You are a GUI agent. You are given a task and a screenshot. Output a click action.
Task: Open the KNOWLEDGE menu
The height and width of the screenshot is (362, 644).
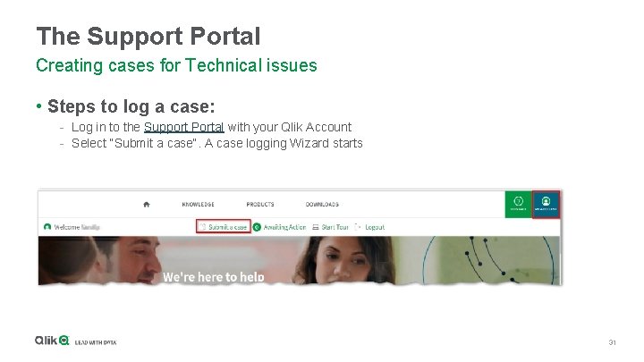pos(198,205)
